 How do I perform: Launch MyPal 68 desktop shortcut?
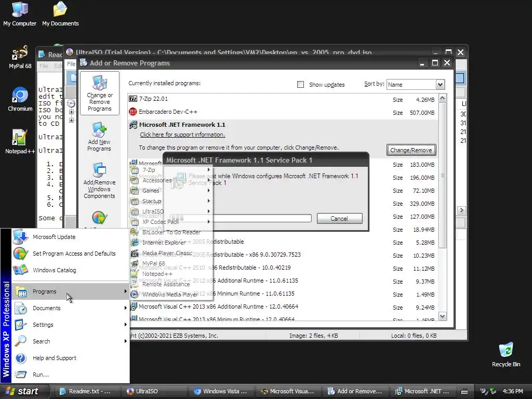pyautogui.click(x=20, y=57)
